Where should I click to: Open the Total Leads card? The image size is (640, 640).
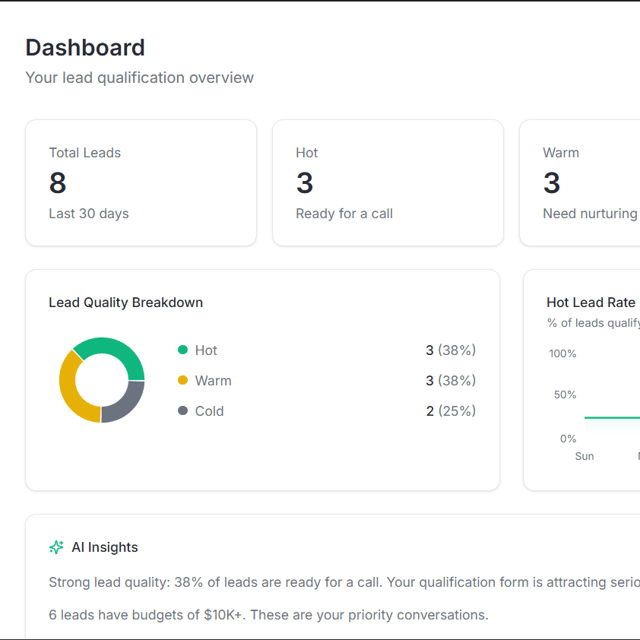coord(140,183)
